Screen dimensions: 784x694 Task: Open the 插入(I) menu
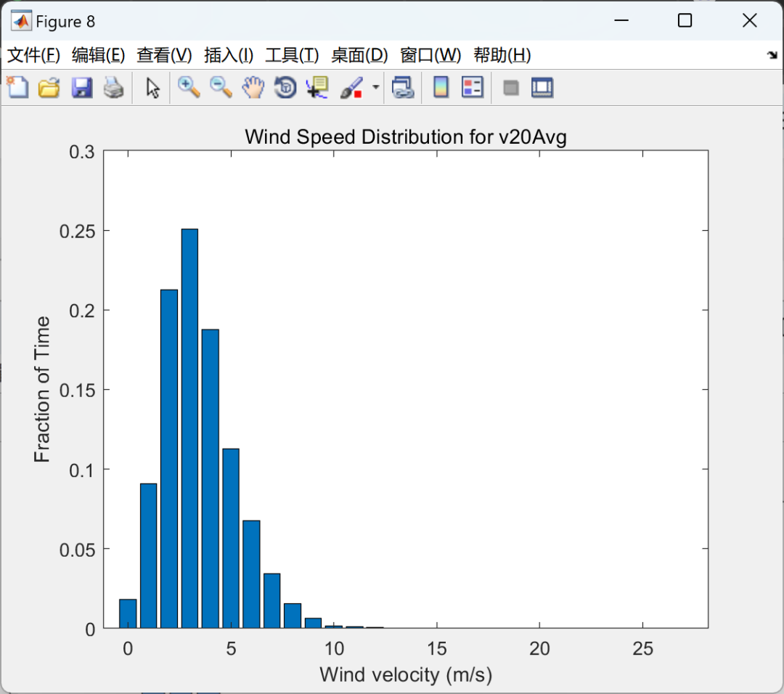229,55
